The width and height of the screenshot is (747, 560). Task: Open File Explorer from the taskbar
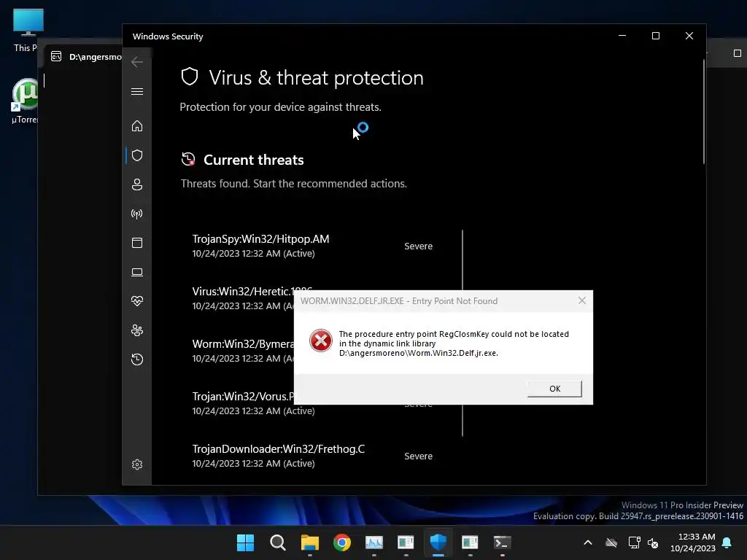[x=309, y=542]
